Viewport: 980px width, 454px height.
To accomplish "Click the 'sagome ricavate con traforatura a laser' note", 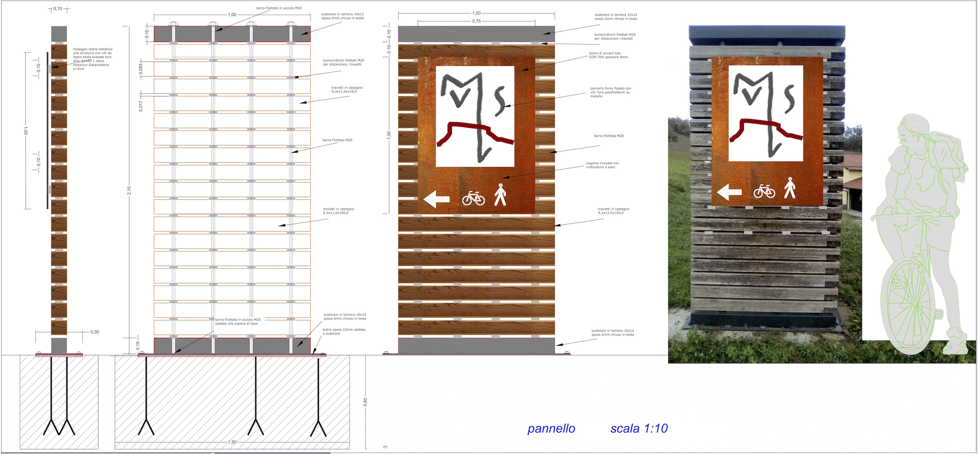I will coord(603,165).
